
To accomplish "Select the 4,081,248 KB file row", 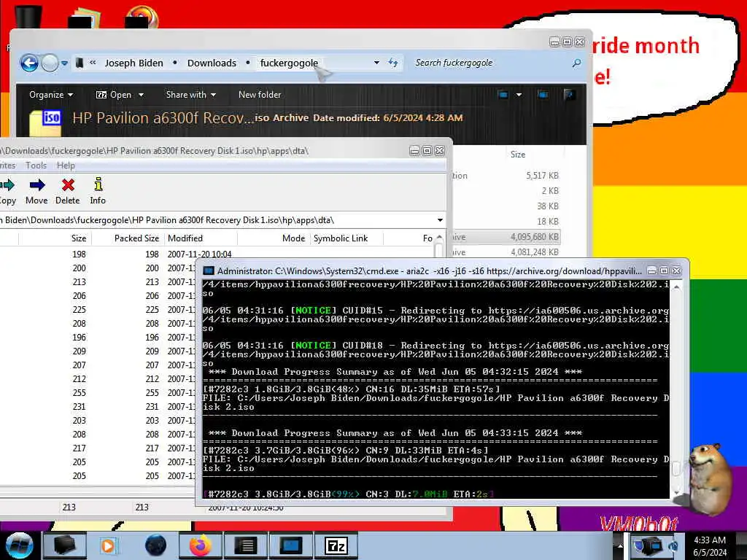I will (x=506, y=252).
